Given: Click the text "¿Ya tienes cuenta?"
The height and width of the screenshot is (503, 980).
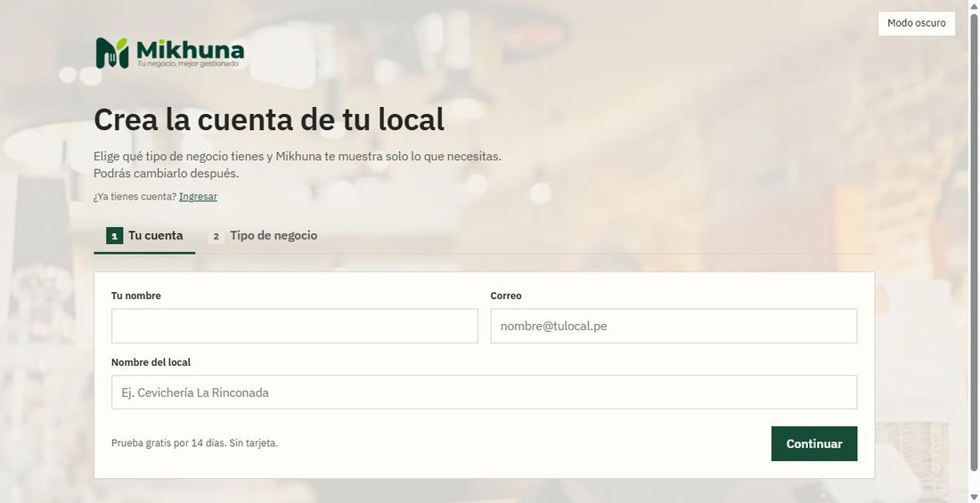Looking at the screenshot, I should [x=135, y=196].
